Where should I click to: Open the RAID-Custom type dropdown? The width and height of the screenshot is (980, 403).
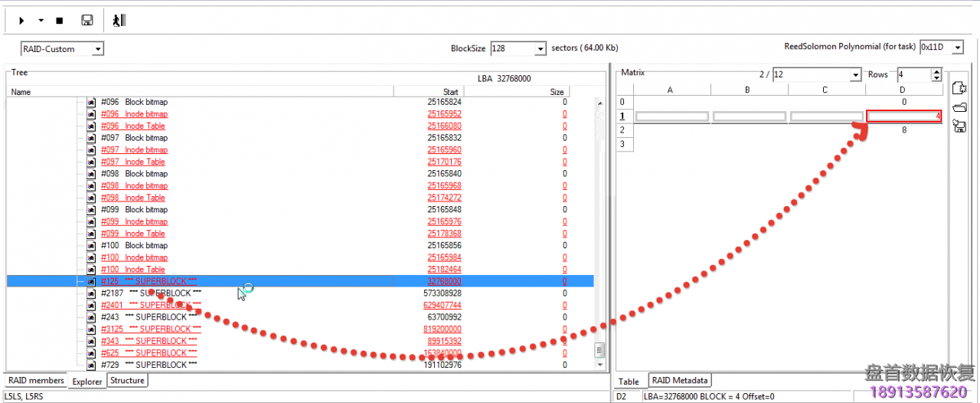click(97, 49)
